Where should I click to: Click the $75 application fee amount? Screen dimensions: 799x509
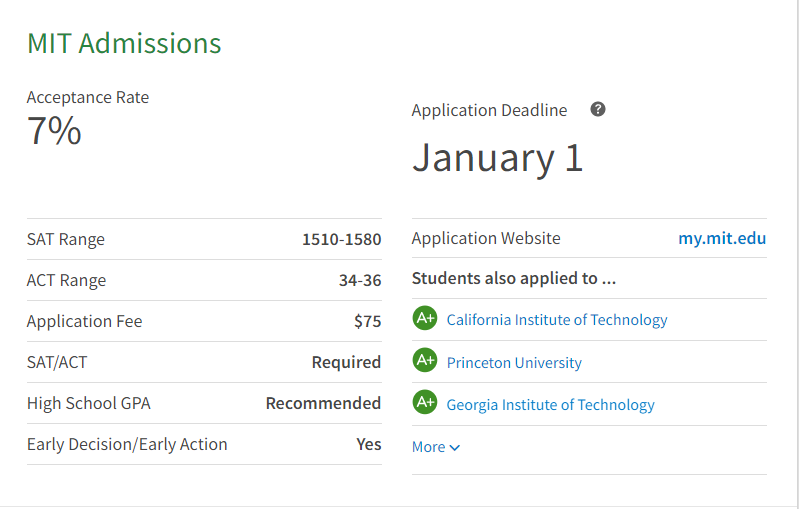(x=367, y=321)
